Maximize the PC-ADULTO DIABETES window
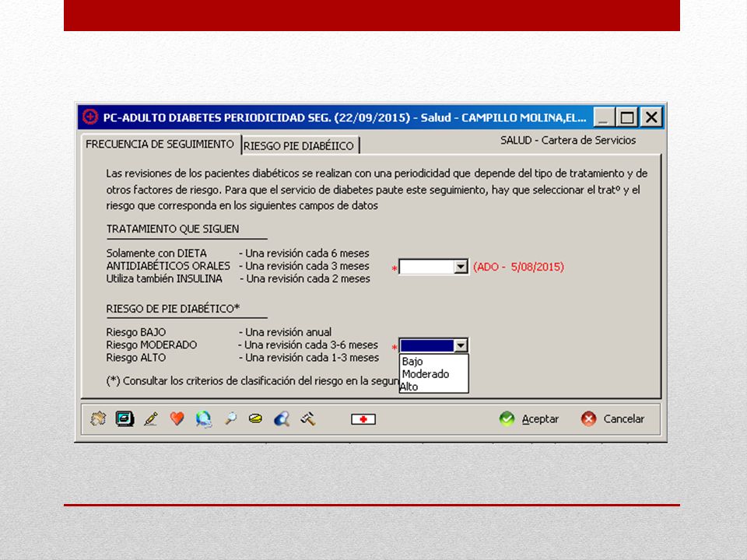This screenshot has width=747, height=560. [627, 117]
